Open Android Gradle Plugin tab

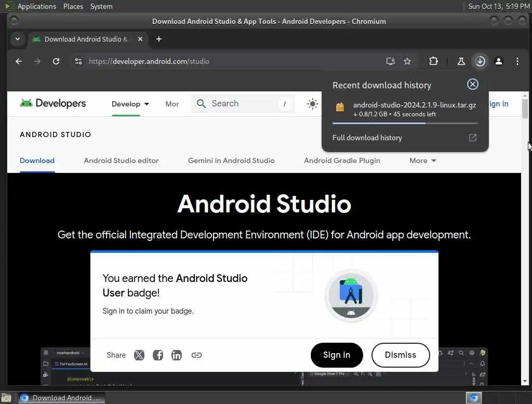[x=342, y=160]
